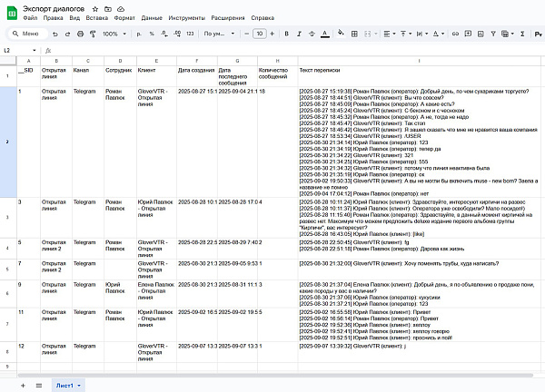This screenshot has height=392, width=545.
Task: Decrease decimal places
Action: 164,34
